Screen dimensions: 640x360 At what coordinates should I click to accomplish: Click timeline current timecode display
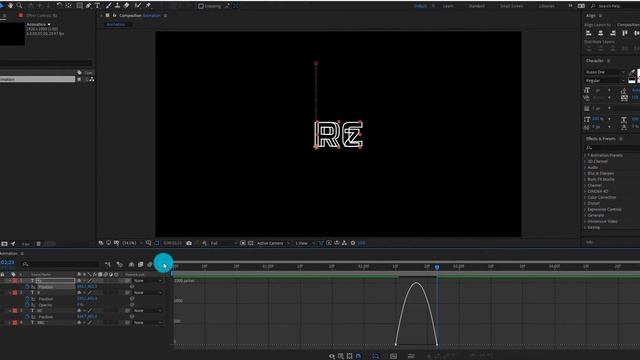click(x=7, y=262)
